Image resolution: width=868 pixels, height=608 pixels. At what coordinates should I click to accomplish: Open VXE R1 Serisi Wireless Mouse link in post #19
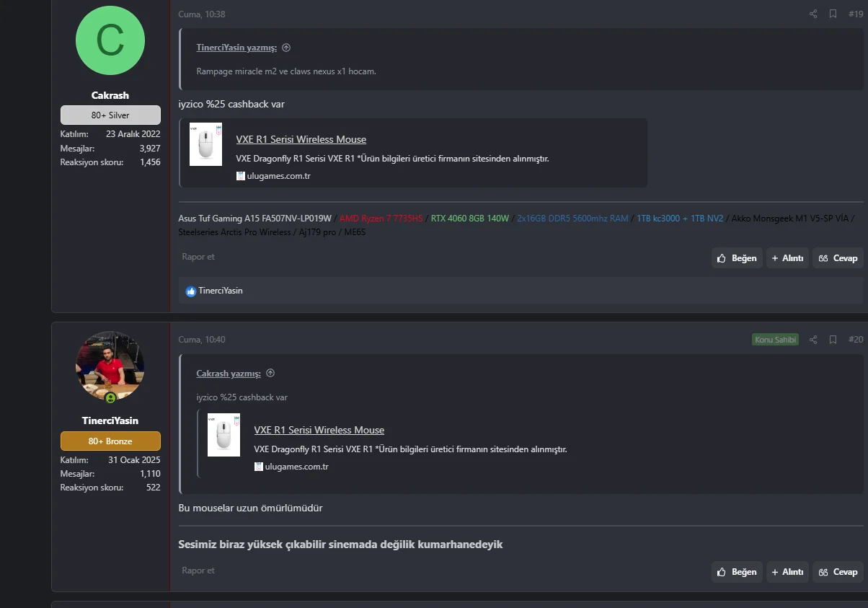pyautogui.click(x=301, y=139)
